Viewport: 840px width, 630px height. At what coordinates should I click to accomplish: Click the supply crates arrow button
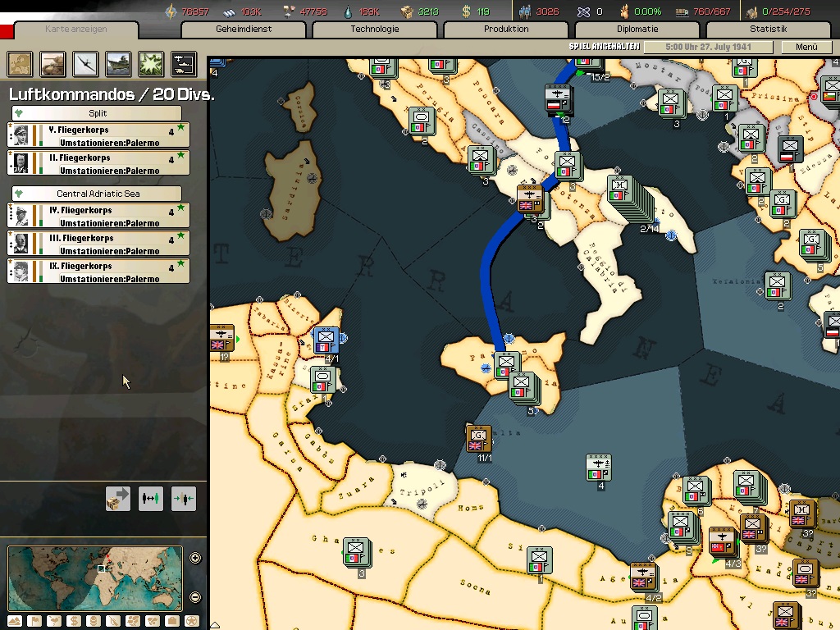pyautogui.click(x=118, y=499)
